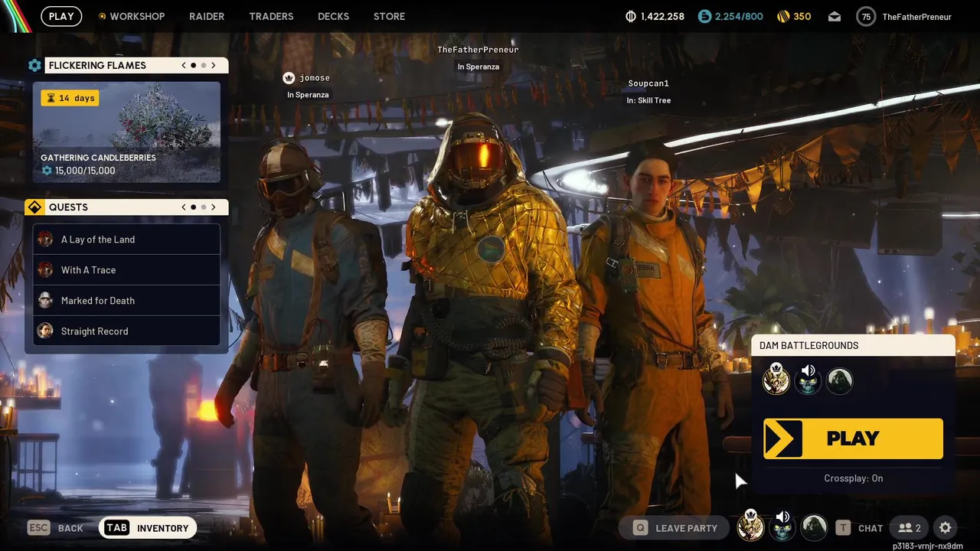The image size is (980, 551).
Task: Open the Decks tab
Action: pos(333,16)
